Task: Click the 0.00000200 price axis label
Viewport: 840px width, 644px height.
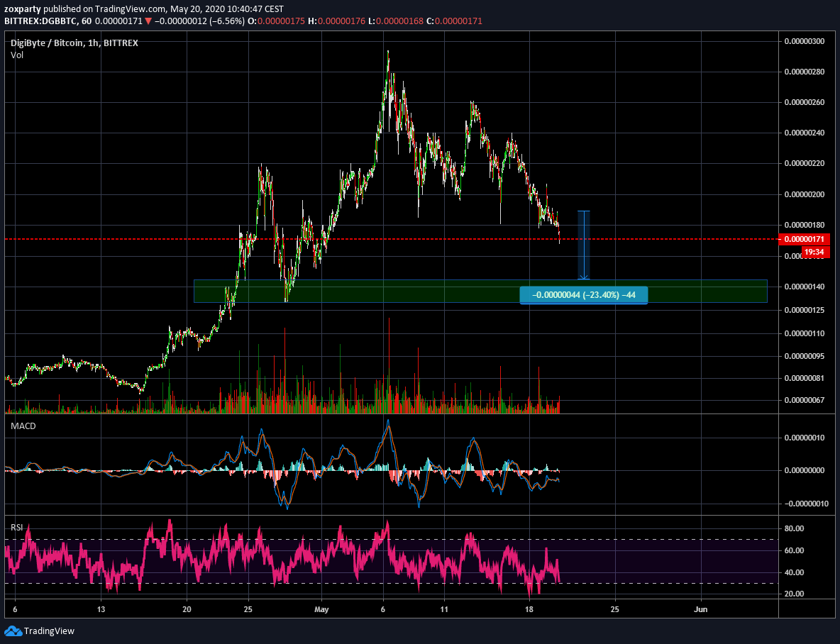Action: (x=804, y=194)
